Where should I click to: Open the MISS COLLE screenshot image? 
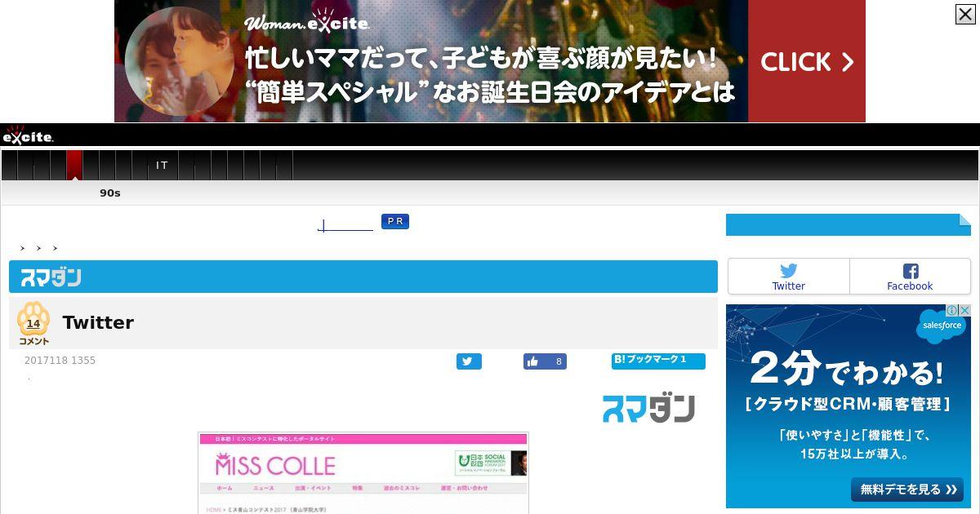coord(363,473)
